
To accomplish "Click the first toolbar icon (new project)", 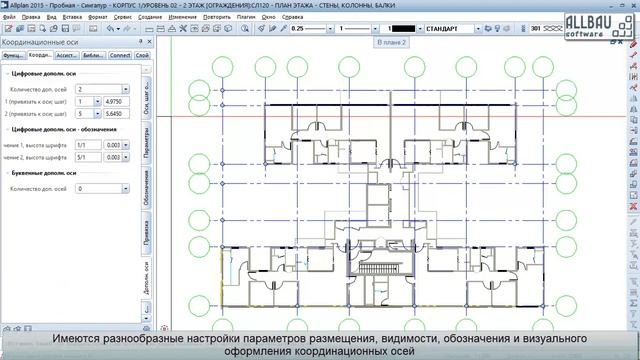I will (x=8, y=29).
